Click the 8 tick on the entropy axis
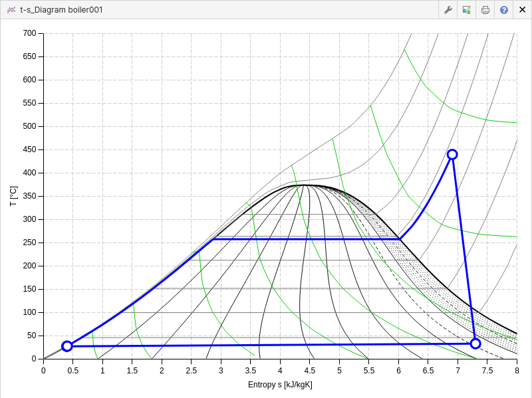This screenshot has height=398, width=532. [x=517, y=369]
